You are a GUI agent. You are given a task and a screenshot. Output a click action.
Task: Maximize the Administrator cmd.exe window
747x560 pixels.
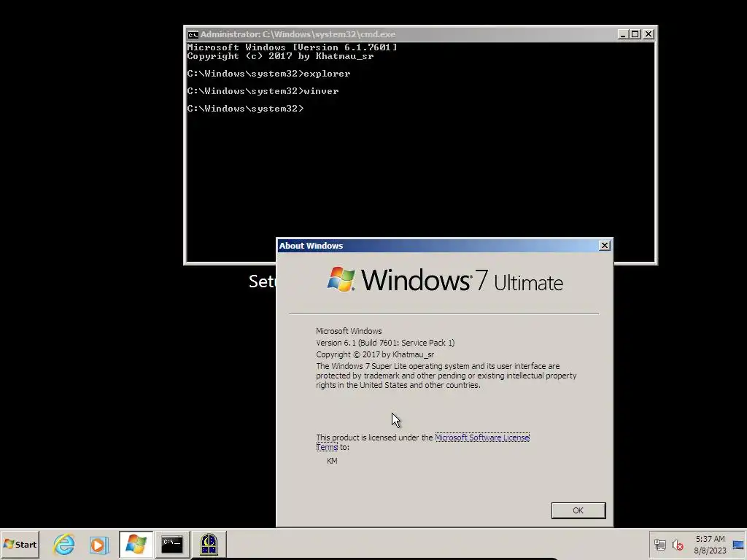pos(635,34)
